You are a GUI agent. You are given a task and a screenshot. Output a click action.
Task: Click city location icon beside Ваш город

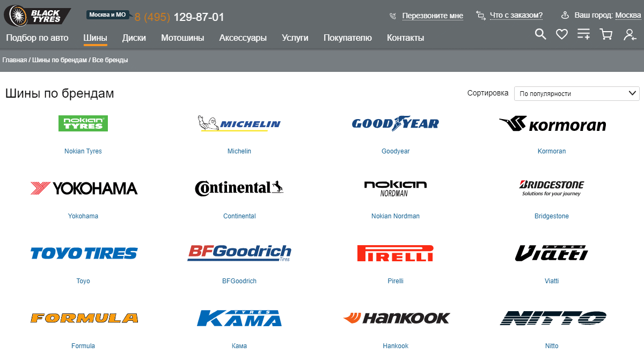565,16
